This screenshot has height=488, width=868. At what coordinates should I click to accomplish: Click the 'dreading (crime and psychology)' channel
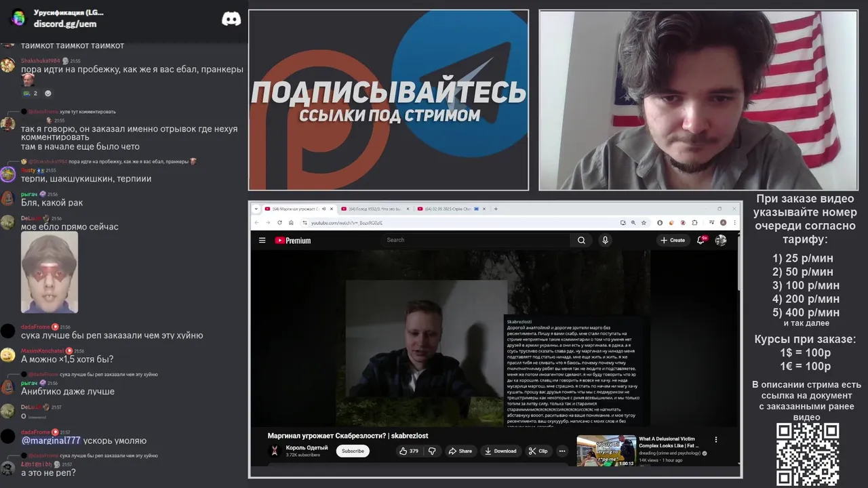coord(669,453)
